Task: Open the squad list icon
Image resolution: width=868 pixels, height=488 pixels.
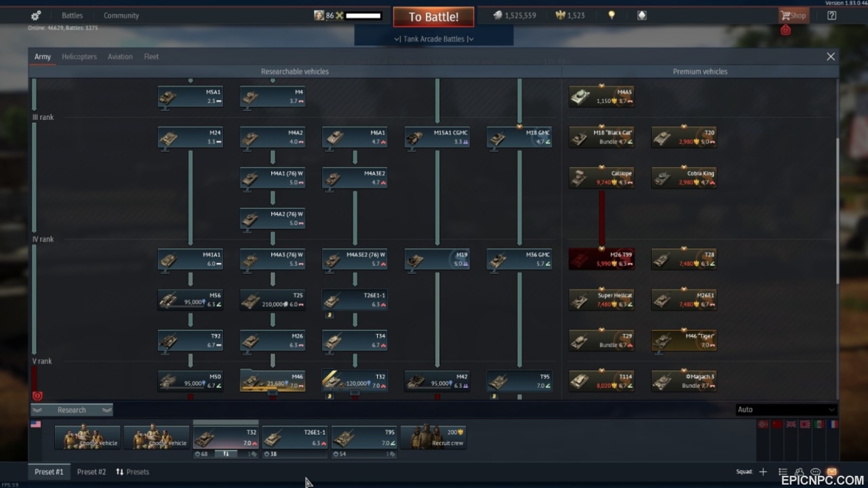Action: pyautogui.click(x=783, y=472)
